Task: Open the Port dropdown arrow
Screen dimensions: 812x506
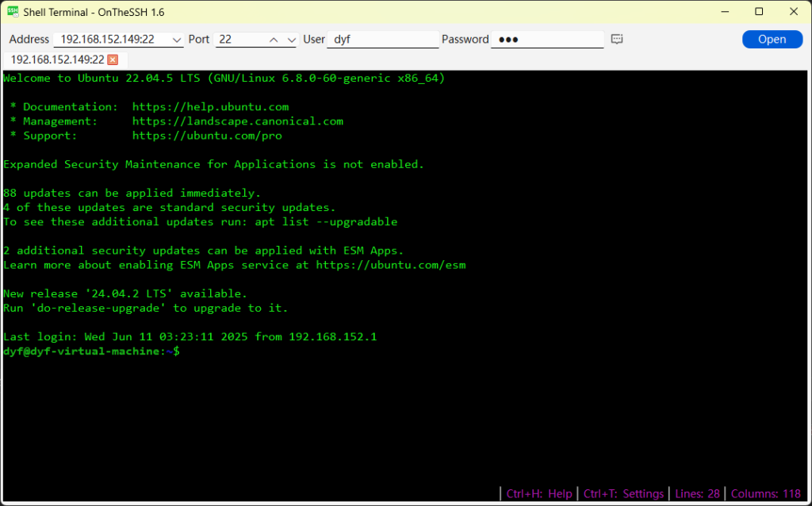Action: (x=292, y=40)
